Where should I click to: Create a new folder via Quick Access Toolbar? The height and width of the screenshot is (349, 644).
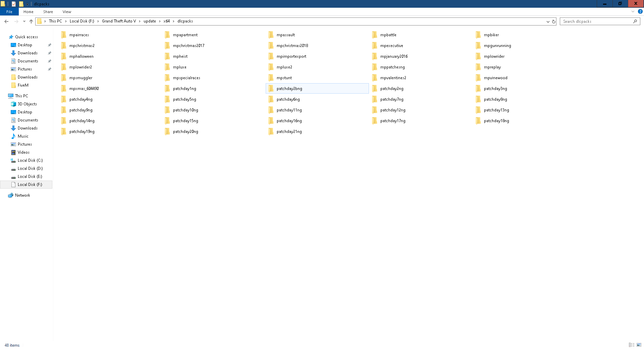tap(21, 4)
